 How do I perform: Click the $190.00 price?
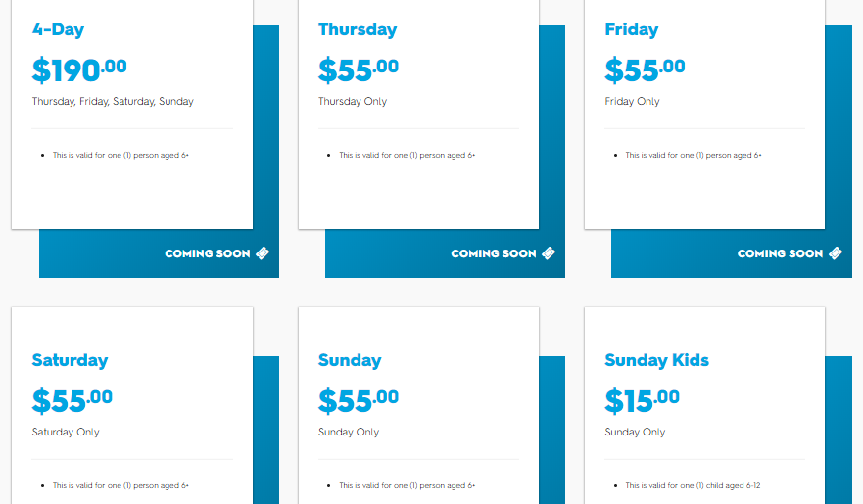click(x=79, y=70)
